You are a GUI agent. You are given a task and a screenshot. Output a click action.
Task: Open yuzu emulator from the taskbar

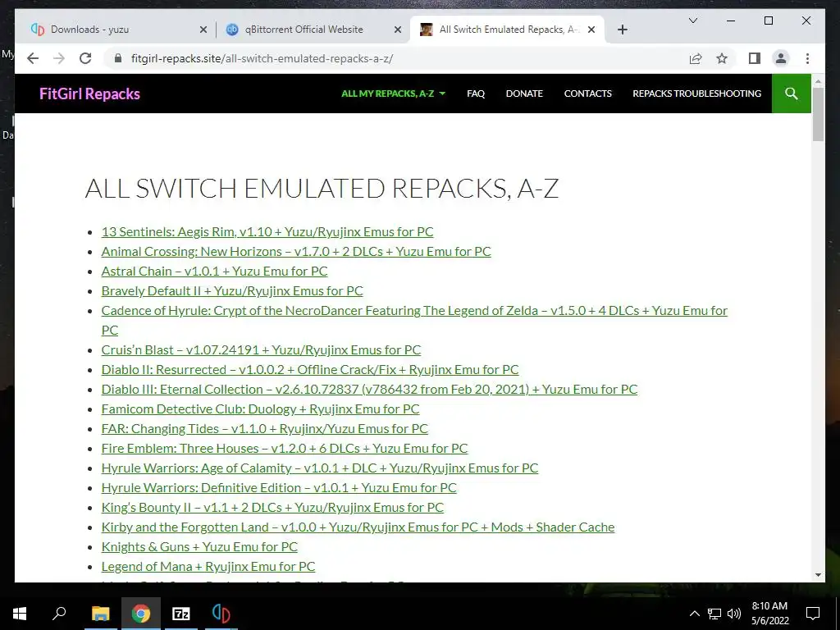coord(221,614)
